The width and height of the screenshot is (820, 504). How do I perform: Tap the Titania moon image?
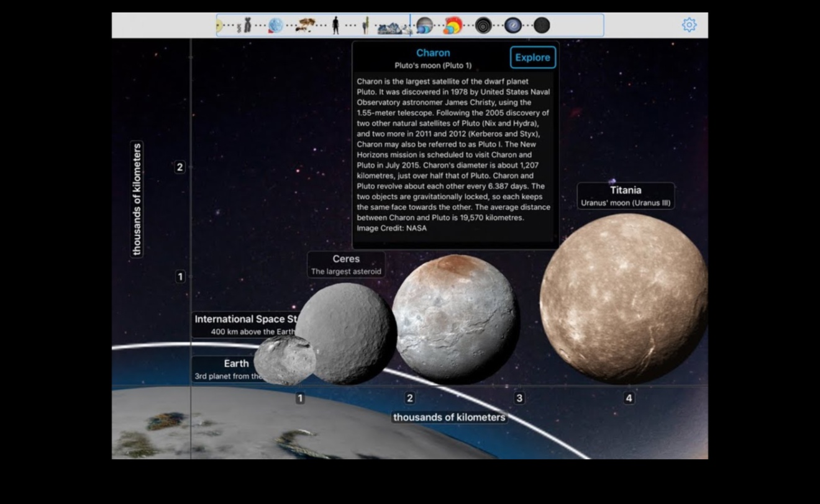(623, 298)
